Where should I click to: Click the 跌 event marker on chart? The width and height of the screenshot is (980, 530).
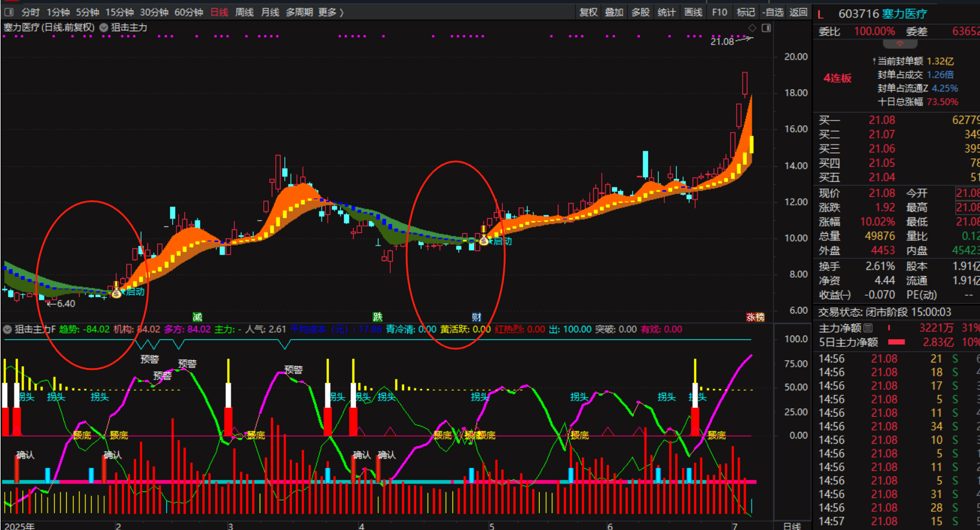[378, 317]
